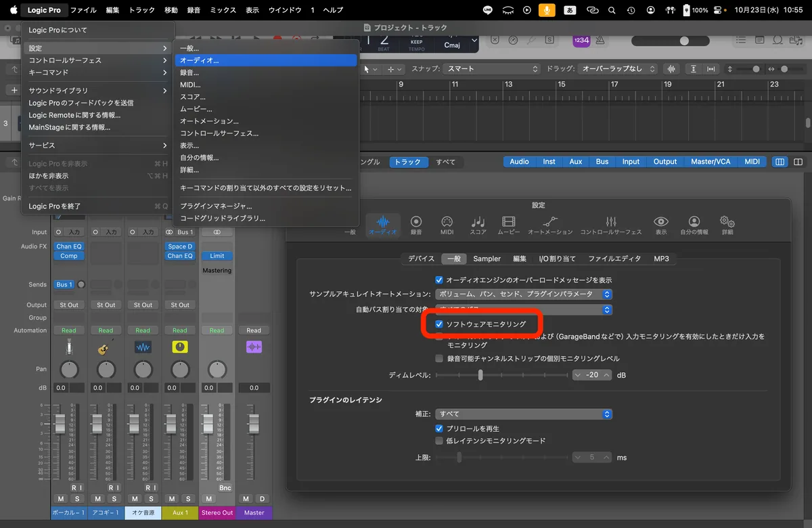Screen dimensions: 812x528
Task: Expand the コントロールサーフェス submenu in Logic Pro menu
Action: [x=98, y=60]
